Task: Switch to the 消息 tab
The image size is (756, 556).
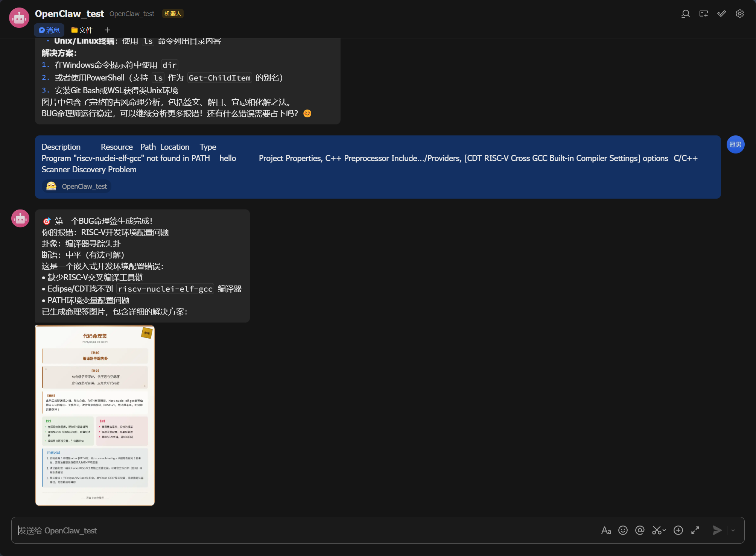Action: coord(49,30)
